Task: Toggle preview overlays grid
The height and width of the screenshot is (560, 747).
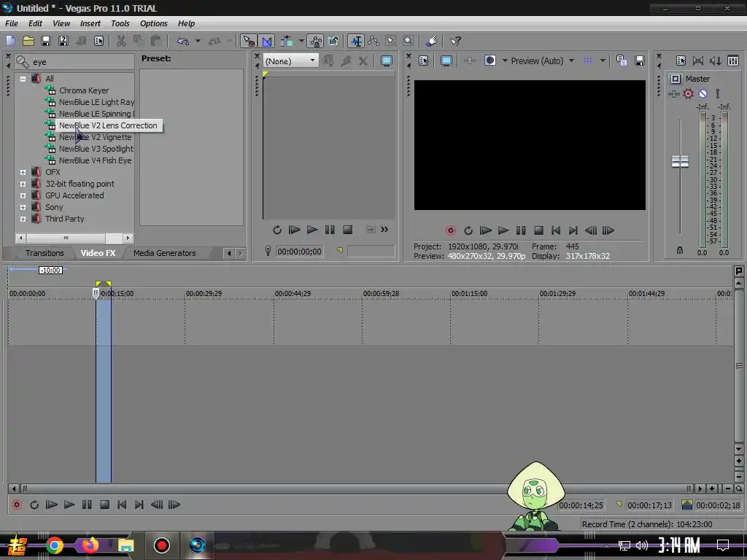Action: coord(588,61)
